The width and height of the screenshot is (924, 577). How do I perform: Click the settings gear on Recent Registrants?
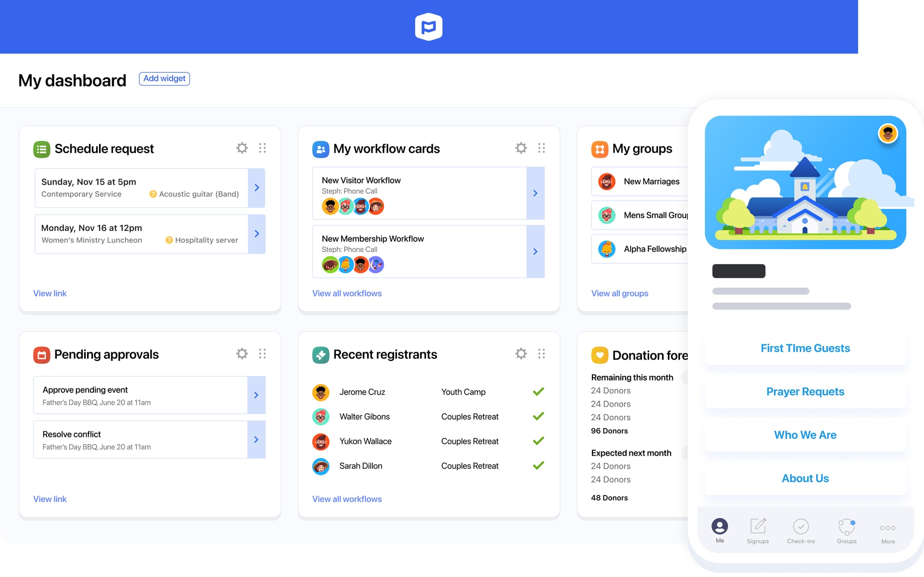521,354
